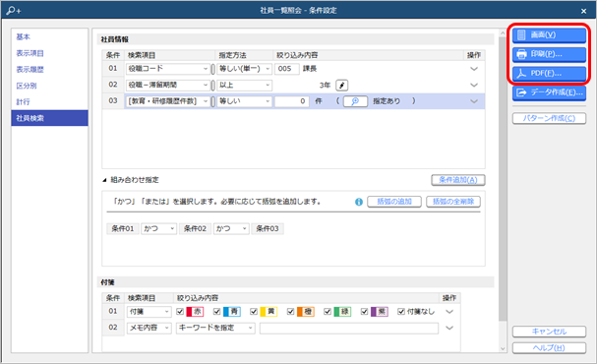
Task: Uncheck the 赤 sticky note checkbox
Action: (180, 312)
